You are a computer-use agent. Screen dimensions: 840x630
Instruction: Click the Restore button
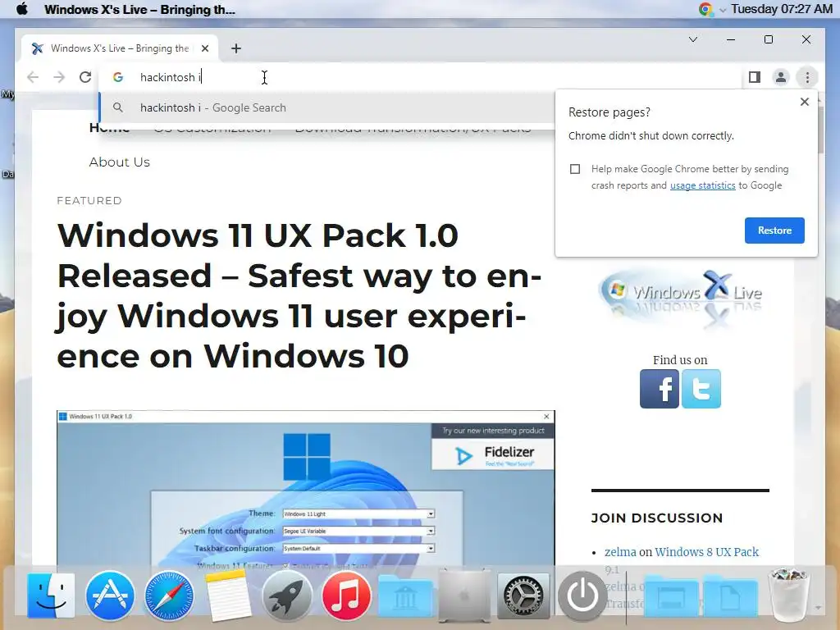[x=774, y=231]
